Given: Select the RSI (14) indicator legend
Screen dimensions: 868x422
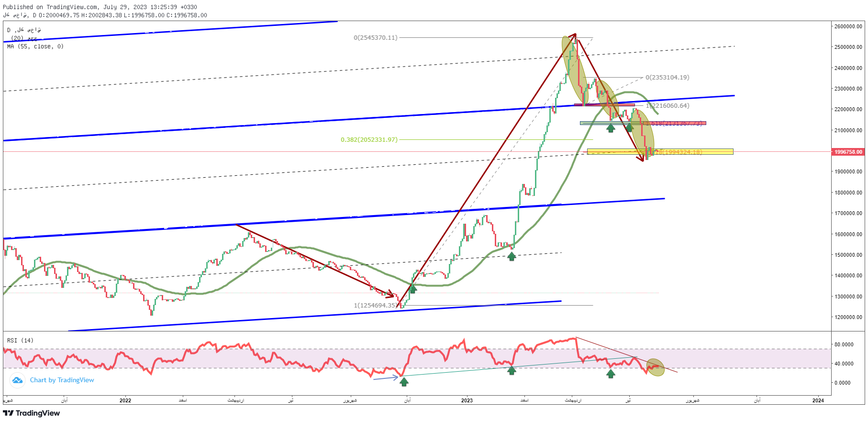Looking at the screenshot, I should click(20, 341).
